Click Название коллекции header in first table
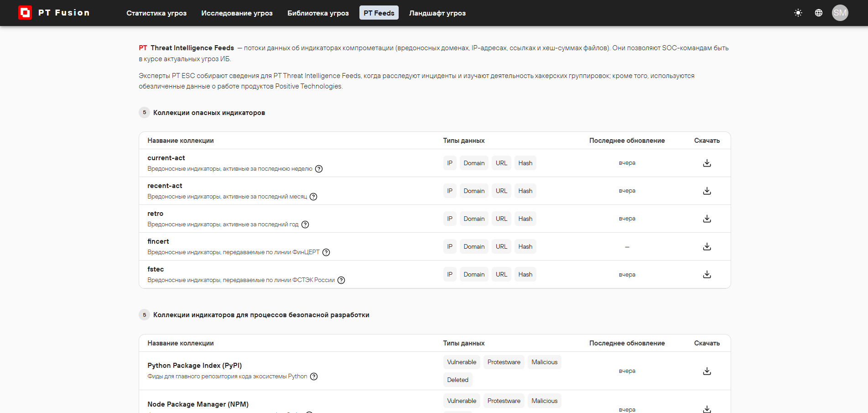This screenshot has width=868, height=413. (x=181, y=141)
